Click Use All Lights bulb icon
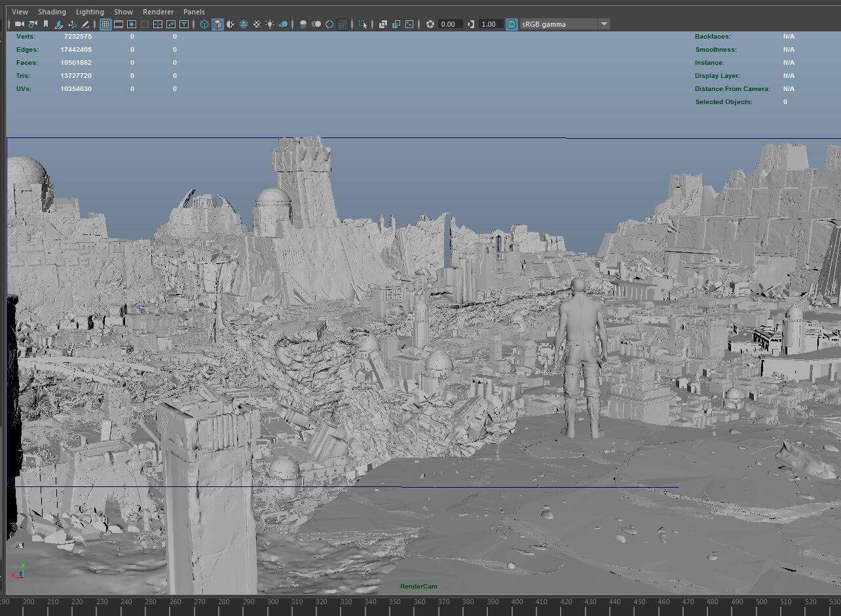Image resolution: width=841 pixels, height=616 pixels. tap(270, 24)
